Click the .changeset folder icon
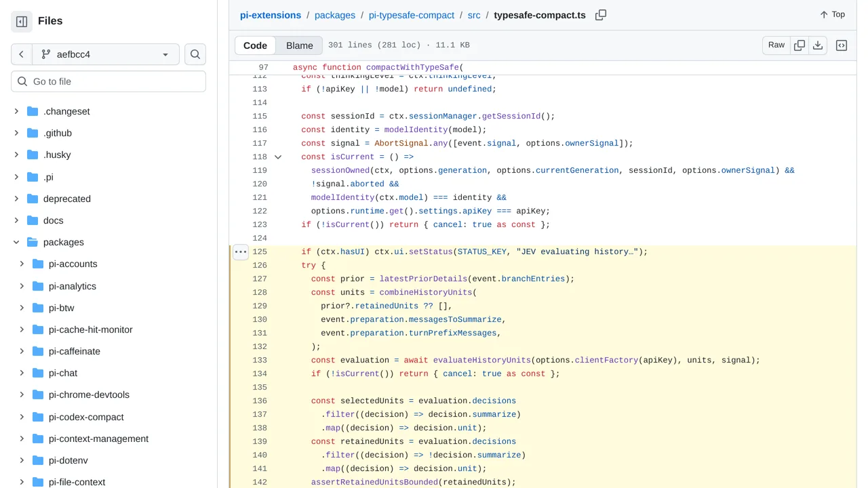Image resolution: width=868 pixels, height=488 pixels. [33, 111]
